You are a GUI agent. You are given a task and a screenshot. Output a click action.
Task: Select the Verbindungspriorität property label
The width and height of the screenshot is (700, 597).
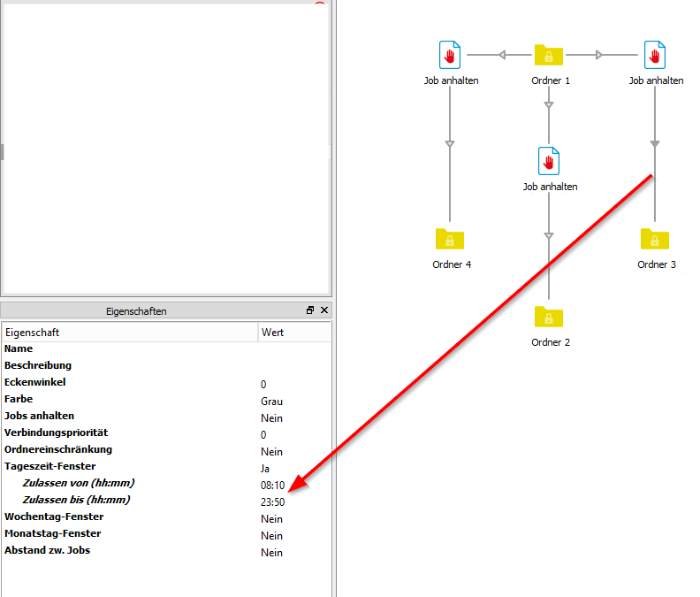point(57,432)
